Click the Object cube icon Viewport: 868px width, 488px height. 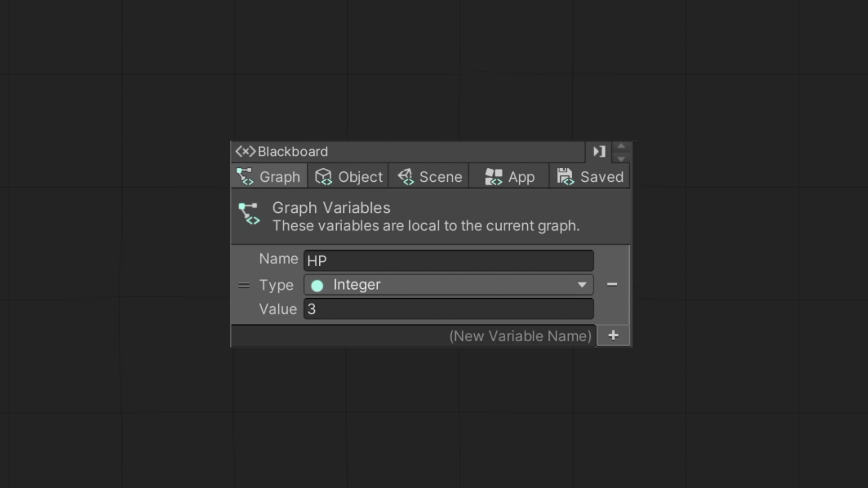tap(324, 177)
